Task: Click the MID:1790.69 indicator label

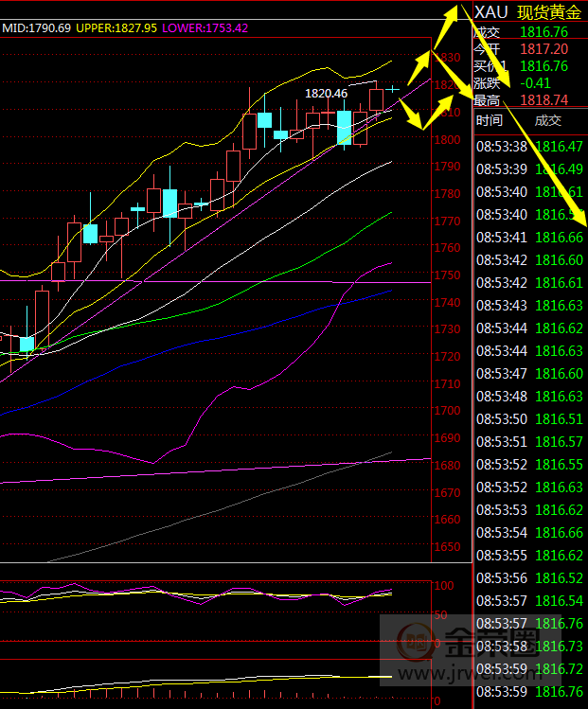Action: [x=36, y=28]
